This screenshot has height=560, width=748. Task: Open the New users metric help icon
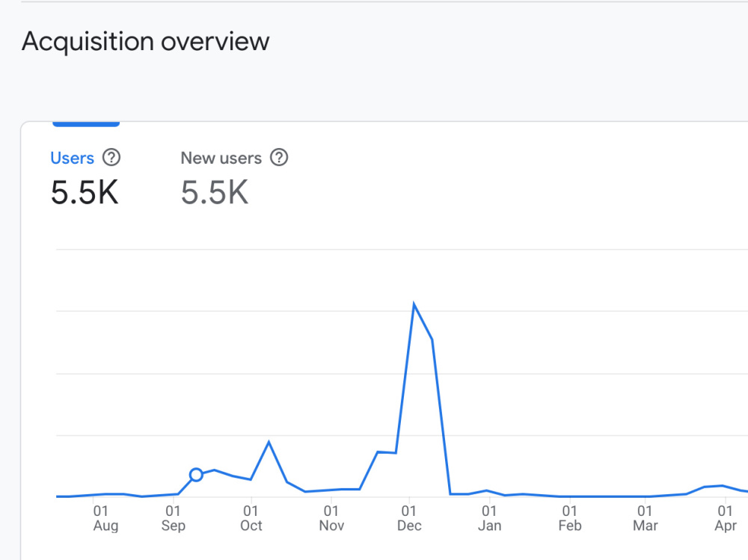coord(279,158)
